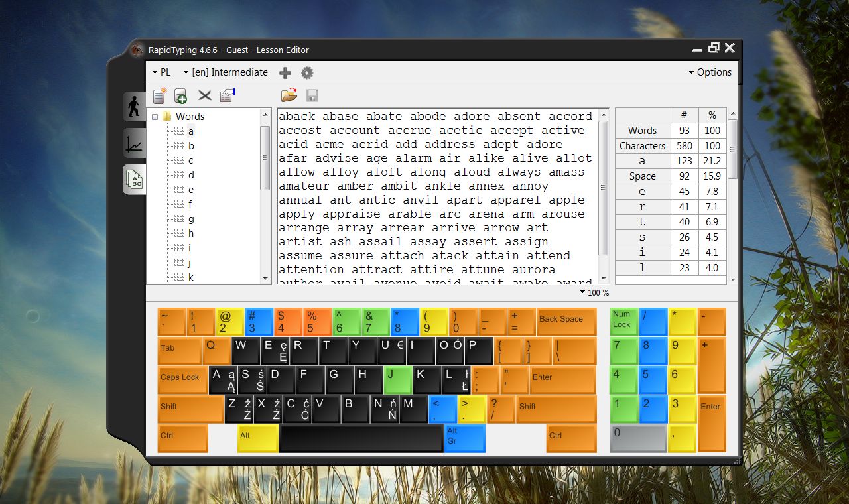The image size is (849, 504).
Task: Click the main Enter key
Action: coord(562,380)
